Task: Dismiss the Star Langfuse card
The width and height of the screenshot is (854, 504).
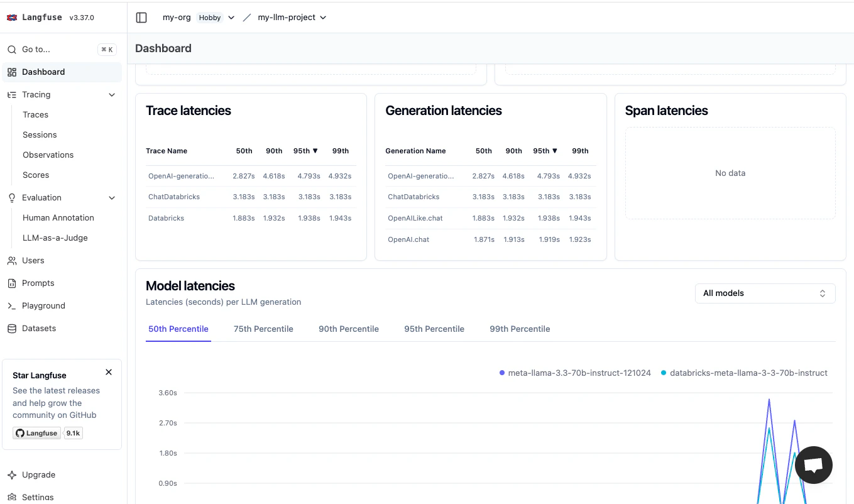Action: tap(109, 372)
